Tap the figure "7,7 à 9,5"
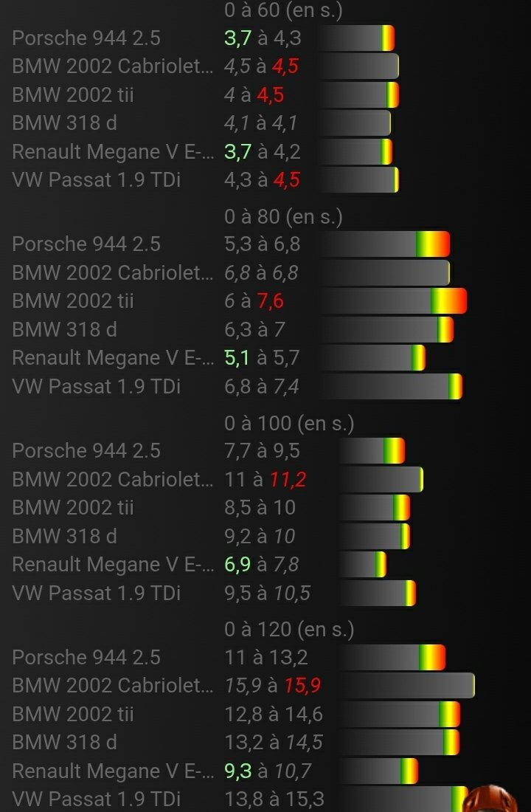Viewport: 531px width, 812px height. click(x=262, y=450)
